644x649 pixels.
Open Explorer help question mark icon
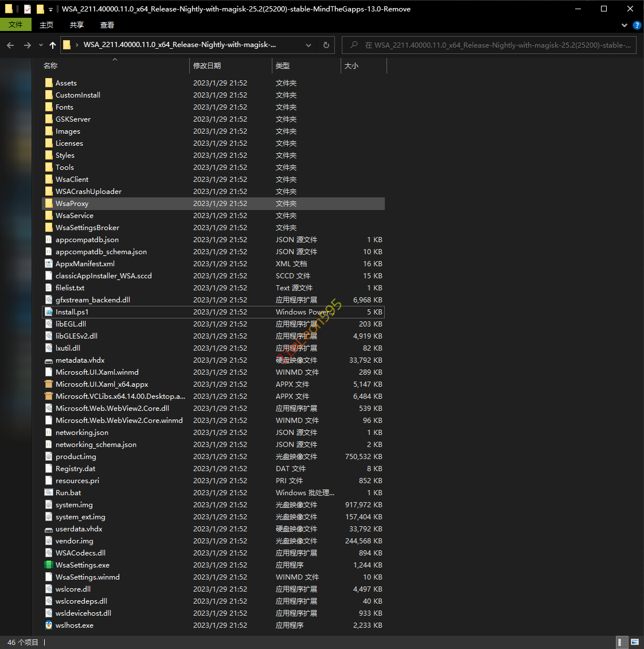click(x=637, y=25)
